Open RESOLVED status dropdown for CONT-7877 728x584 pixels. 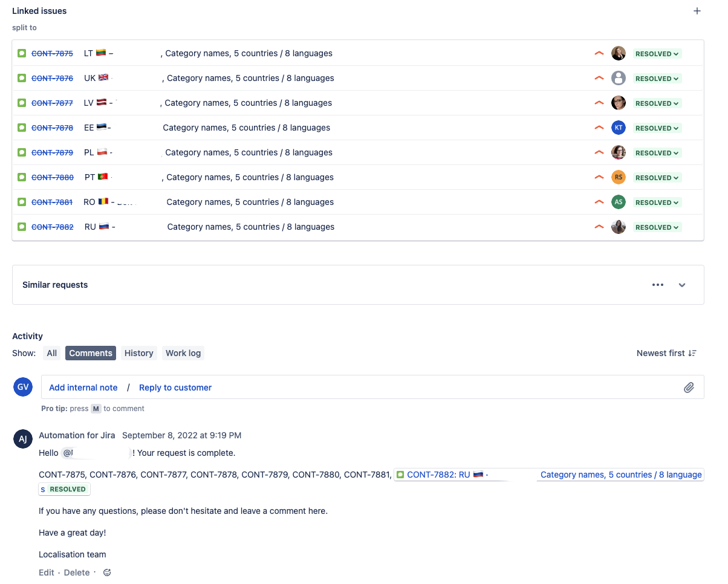point(657,103)
